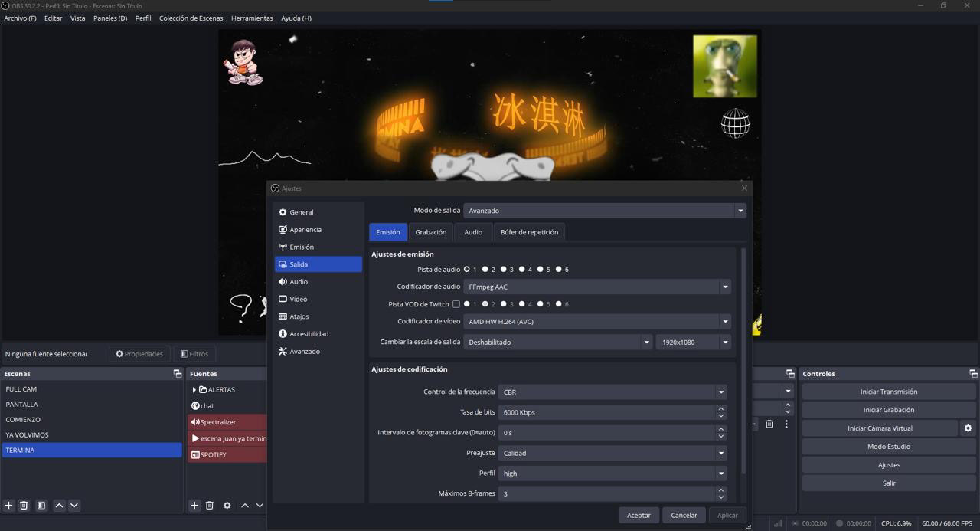Move the scene up with the Escenas up arrow
The image size is (980, 531).
pos(59,506)
